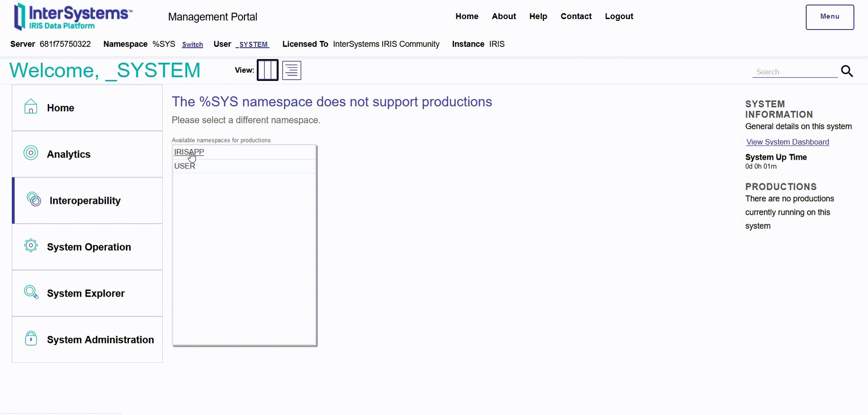Open the About page in top navigation
This screenshot has height=415, width=868.
click(504, 16)
